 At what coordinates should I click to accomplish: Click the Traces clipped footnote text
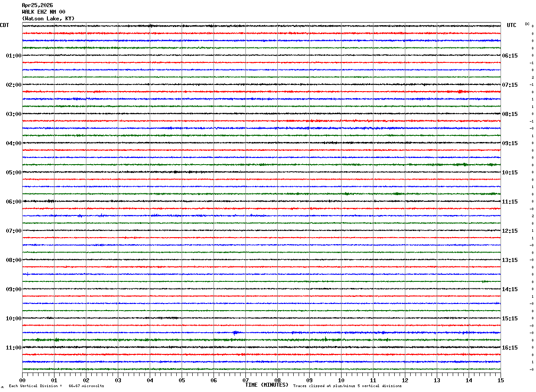click(x=347, y=386)
